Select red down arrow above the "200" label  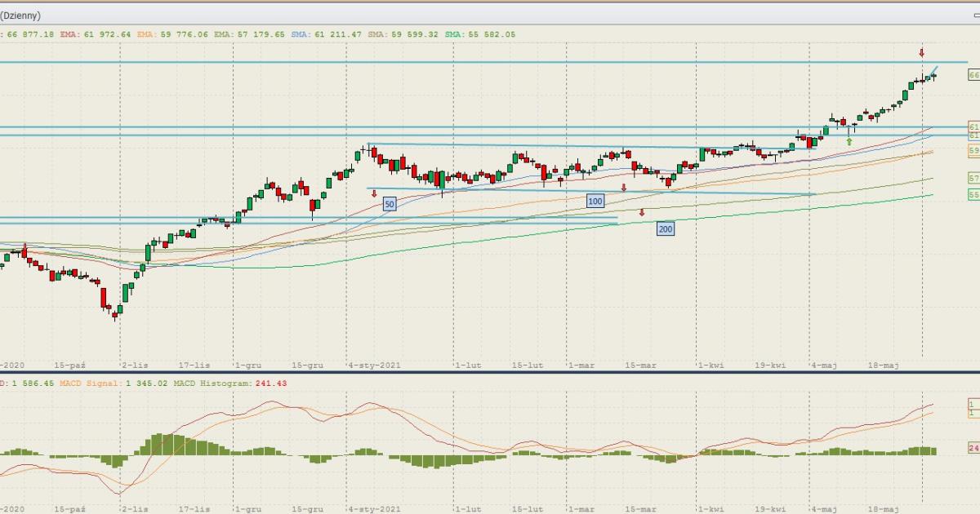coord(642,213)
